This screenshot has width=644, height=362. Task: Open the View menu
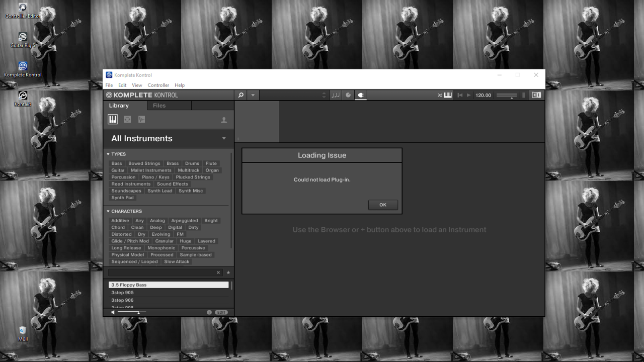[137, 85]
